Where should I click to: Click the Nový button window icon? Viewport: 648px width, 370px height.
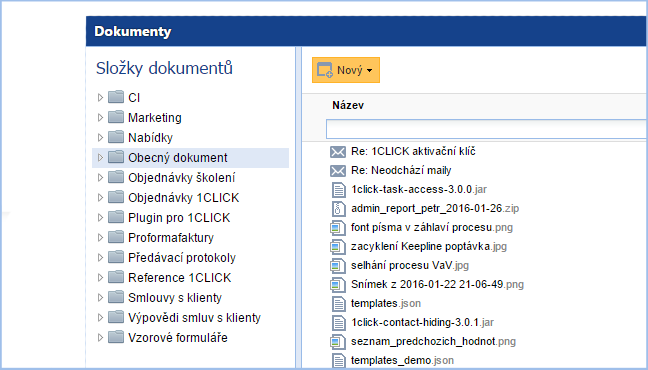(x=325, y=70)
